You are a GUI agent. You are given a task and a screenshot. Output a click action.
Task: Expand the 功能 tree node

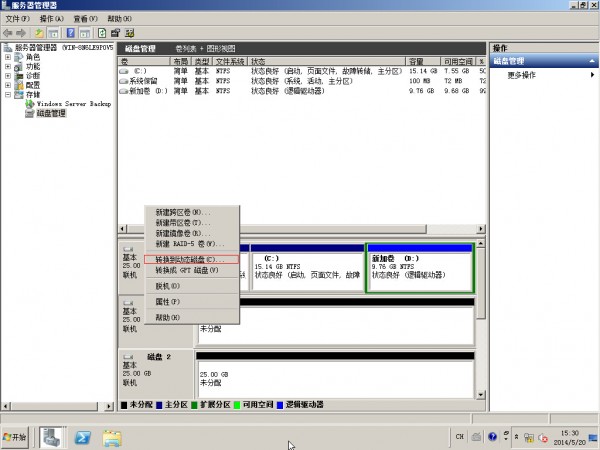[x=8, y=66]
